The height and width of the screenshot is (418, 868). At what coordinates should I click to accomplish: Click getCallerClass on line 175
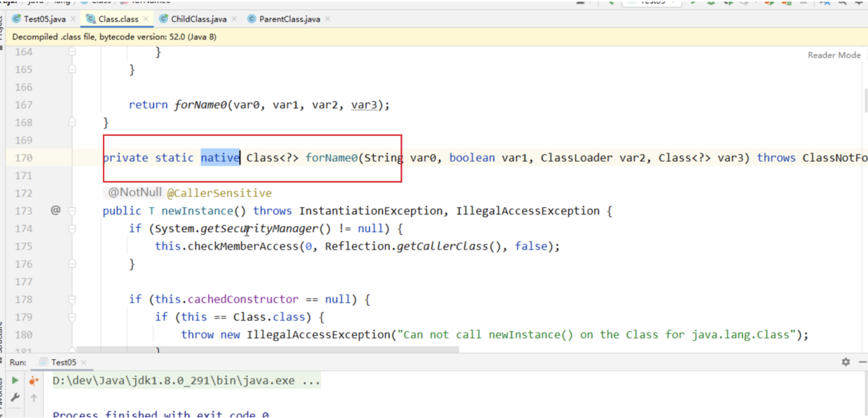442,246
